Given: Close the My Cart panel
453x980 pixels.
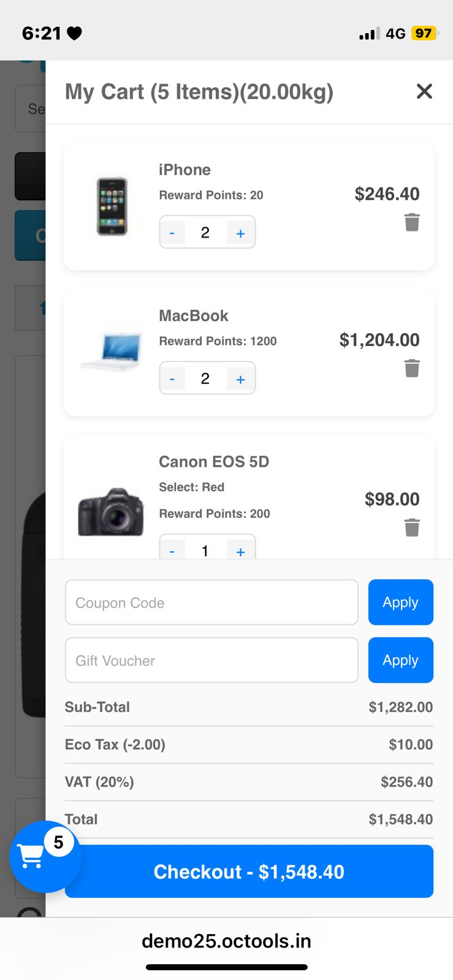Looking at the screenshot, I should pos(424,91).
